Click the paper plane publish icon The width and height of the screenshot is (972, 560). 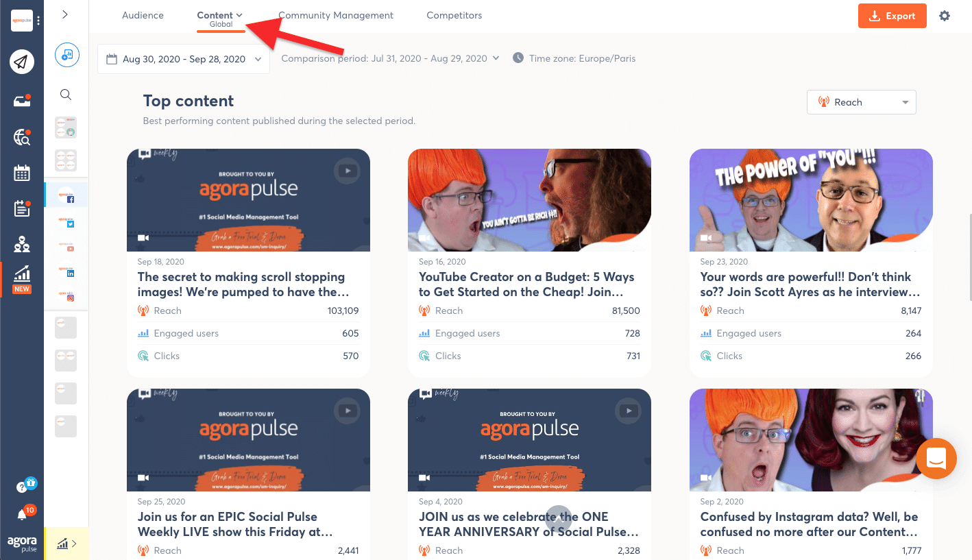click(22, 62)
